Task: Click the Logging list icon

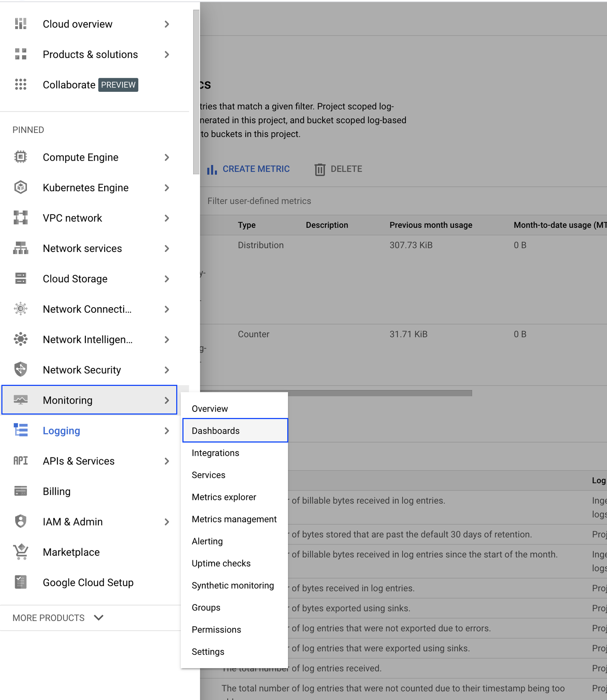Action: tap(21, 430)
